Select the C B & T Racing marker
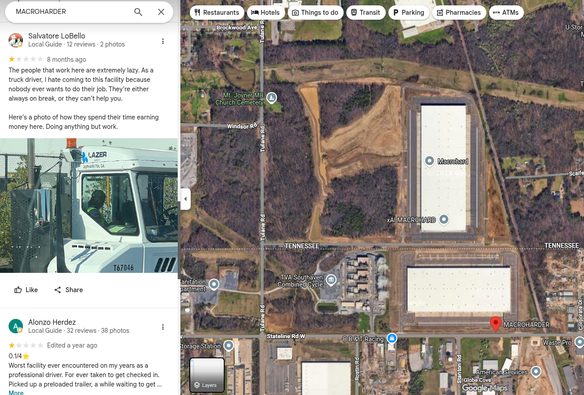 click(x=391, y=338)
